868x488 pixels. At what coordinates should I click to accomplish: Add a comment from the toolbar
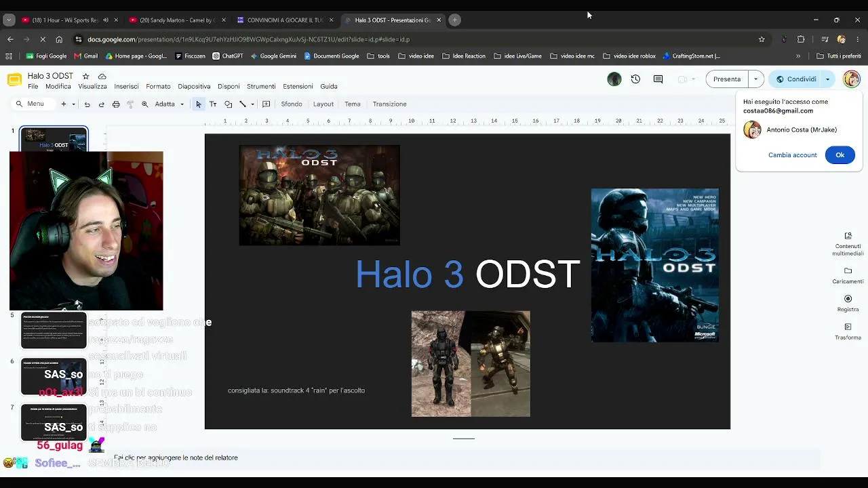click(266, 104)
